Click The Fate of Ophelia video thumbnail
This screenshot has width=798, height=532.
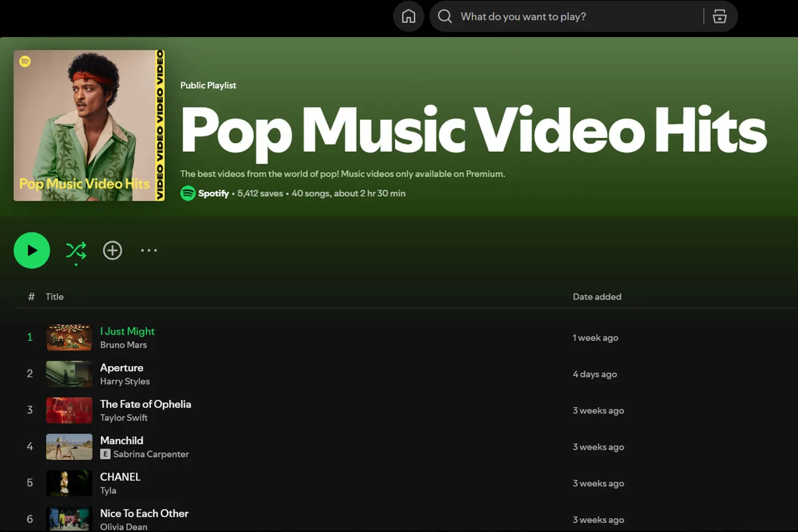(69, 410)
